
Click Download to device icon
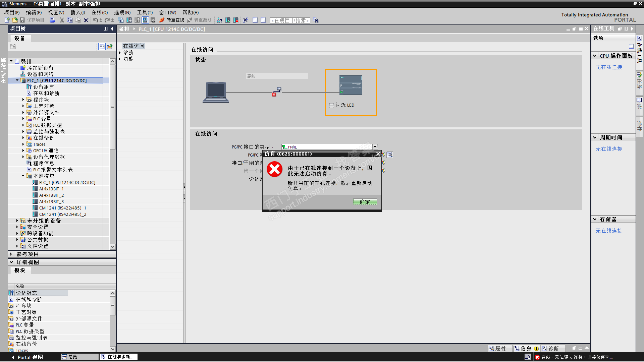click(129, 20)
